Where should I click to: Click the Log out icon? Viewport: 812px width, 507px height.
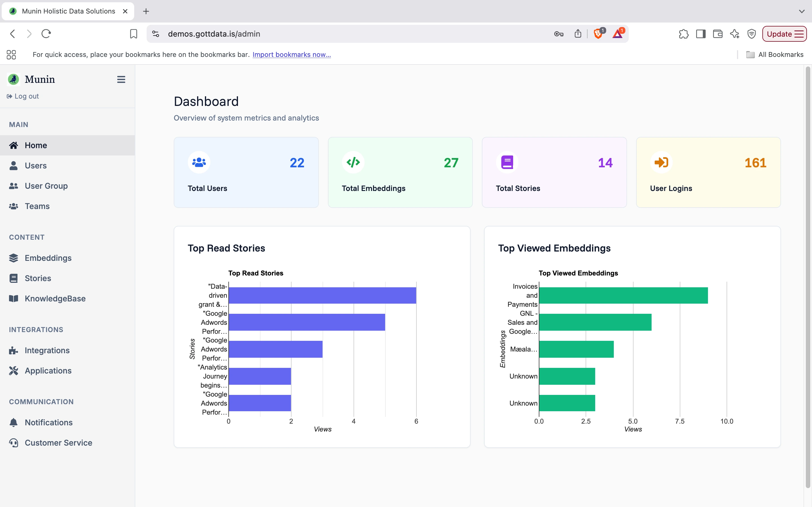click(x=9, y=96)
